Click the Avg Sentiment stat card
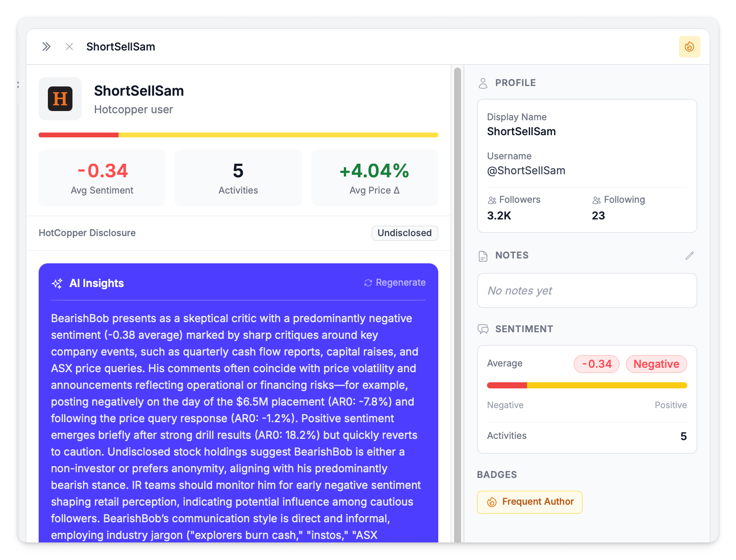The width and height of the screenshot is (736, 560). point(102,178)
